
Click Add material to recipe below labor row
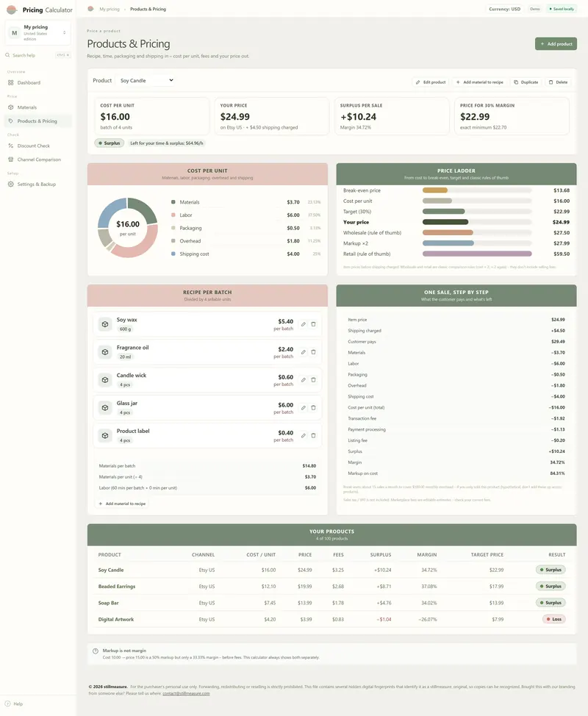[x=122, y=504]
